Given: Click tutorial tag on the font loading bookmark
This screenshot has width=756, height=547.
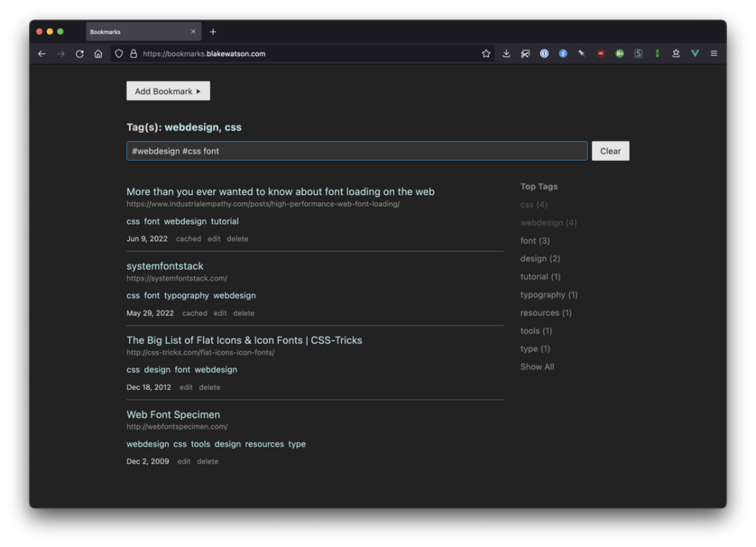Looking at the screenshot, I should click(224, 221).
